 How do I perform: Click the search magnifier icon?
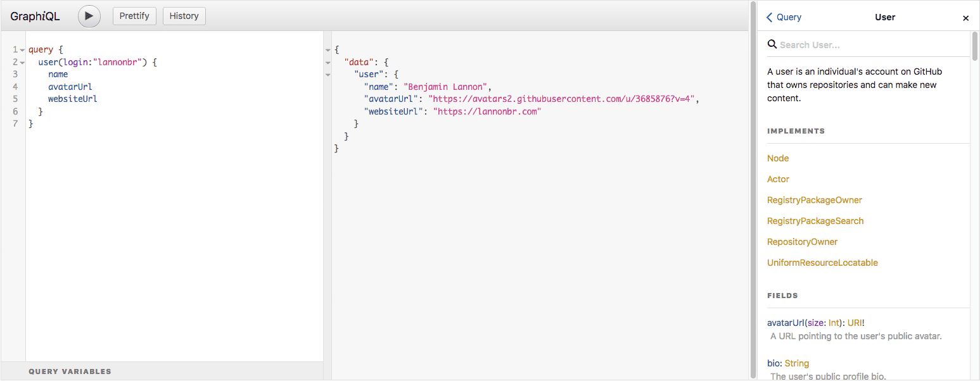[772, 44]
